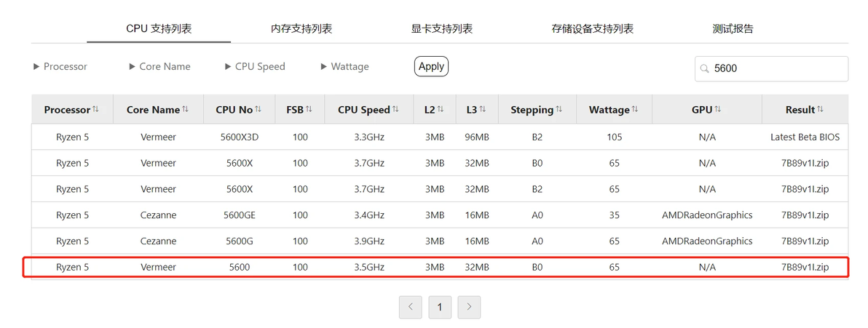Viewport: 868px width, 328px height.
Task: Open 7B89v1I.zip link for Ryzen 5600
Action: point(805,267)
